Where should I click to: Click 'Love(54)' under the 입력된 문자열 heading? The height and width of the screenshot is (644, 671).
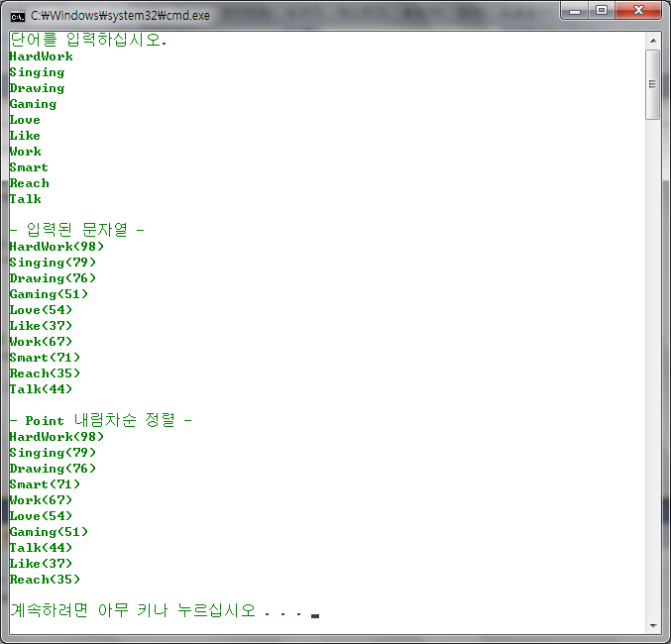coord(41,310)
